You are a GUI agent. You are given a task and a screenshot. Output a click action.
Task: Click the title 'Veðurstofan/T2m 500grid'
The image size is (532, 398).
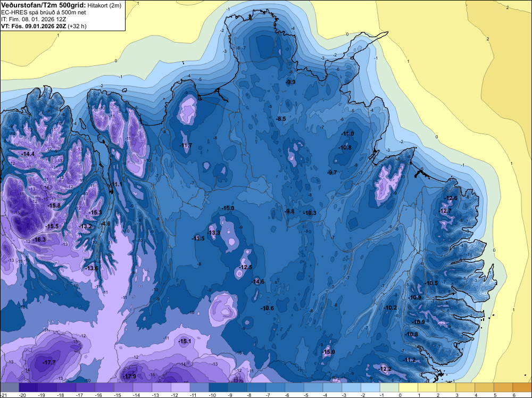[44, 5]
